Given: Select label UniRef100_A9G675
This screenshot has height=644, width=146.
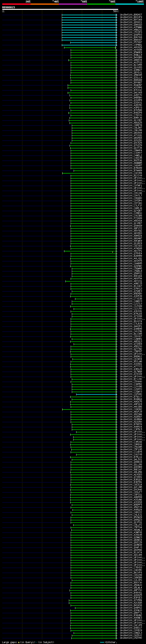Looking at the screenshot, I should coord(131,402).
